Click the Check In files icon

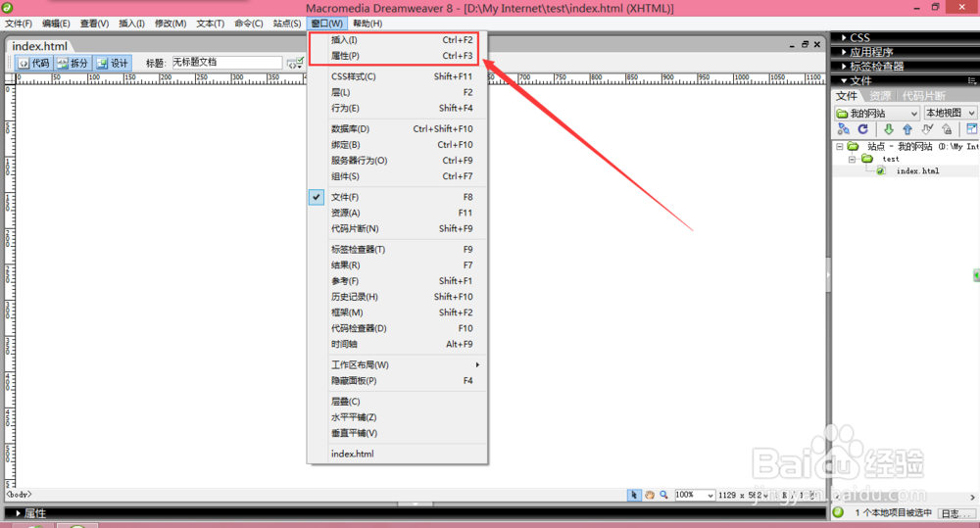[948, 129]
